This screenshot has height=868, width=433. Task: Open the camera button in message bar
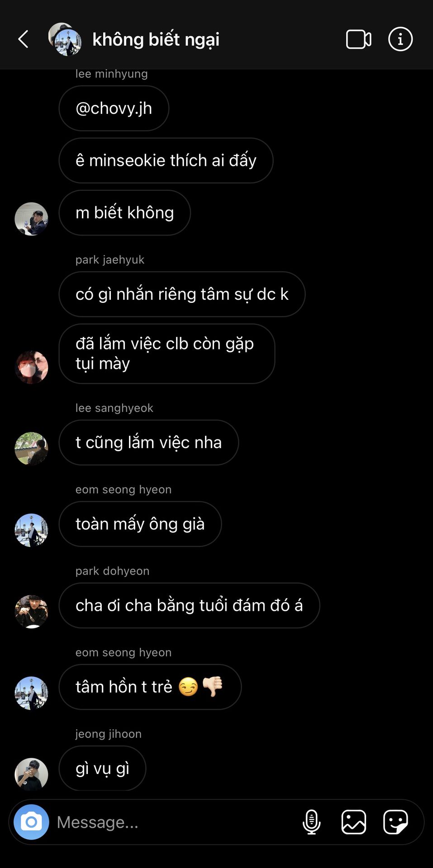click(x=31, y=822)
